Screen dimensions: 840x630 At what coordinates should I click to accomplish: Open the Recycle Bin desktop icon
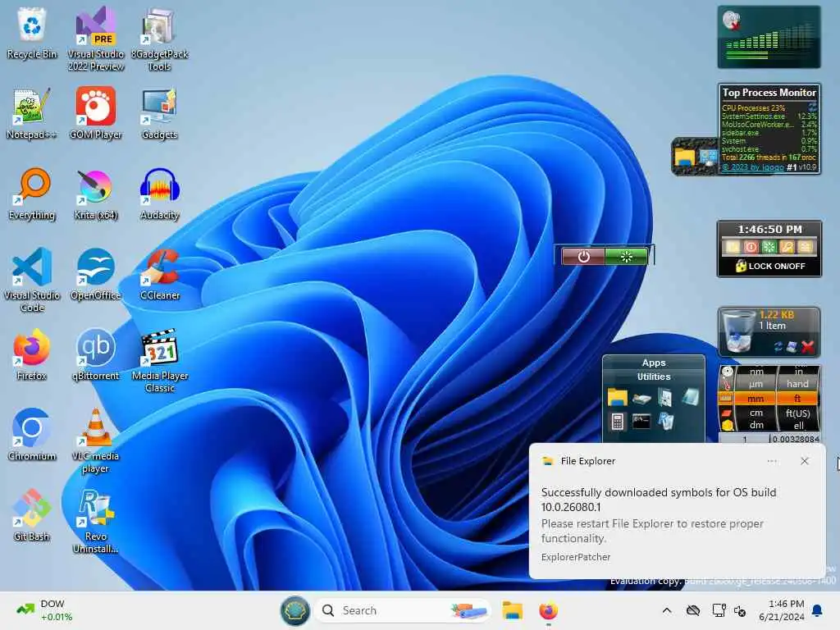32,33
